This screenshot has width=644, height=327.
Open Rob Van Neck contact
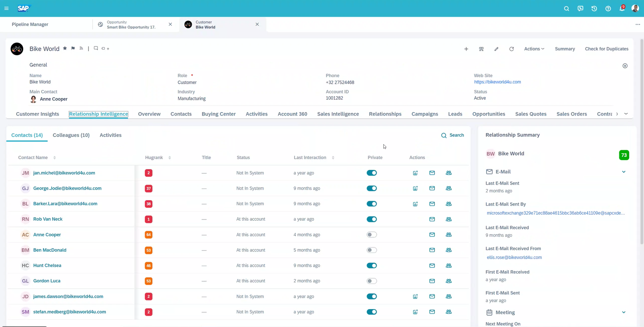pyautogui.click(x=48, y=219)
